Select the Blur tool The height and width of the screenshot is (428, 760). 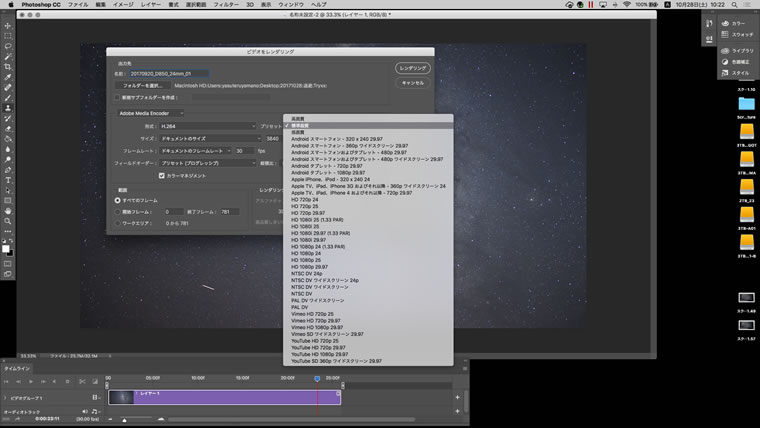pos(8,149)
